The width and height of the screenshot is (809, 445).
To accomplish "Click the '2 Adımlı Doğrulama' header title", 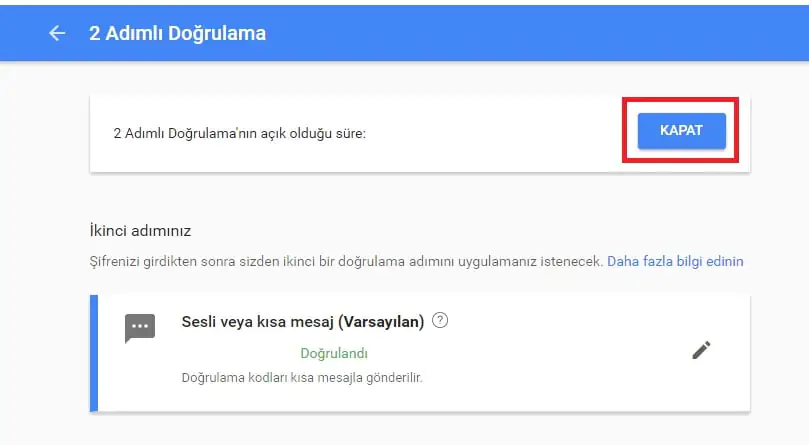I will pyautogui.click(x=177, y=33).
